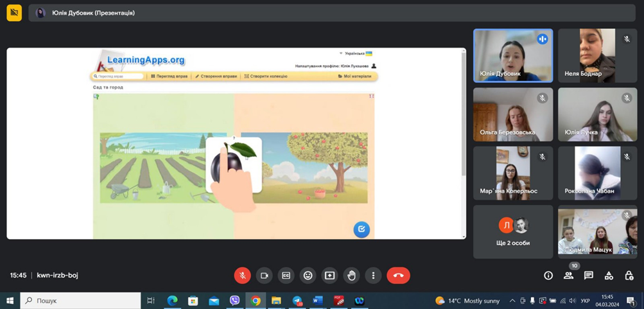Click the exercise search field
Image resolution: width=644 pixels, height=309 pixels.
[118, 76]
